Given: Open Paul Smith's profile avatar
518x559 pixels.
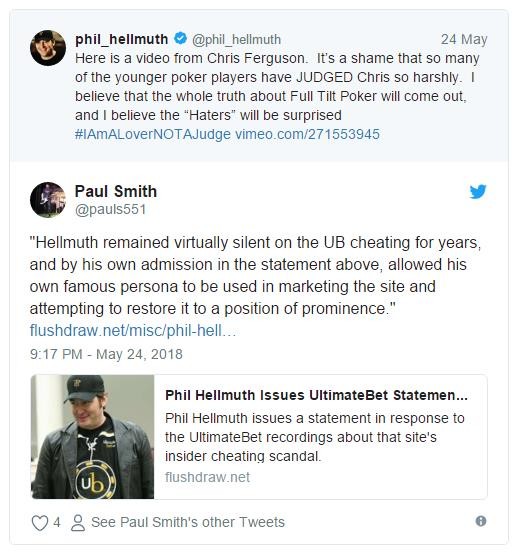Looking at the screenshot, I should [48, 200].
